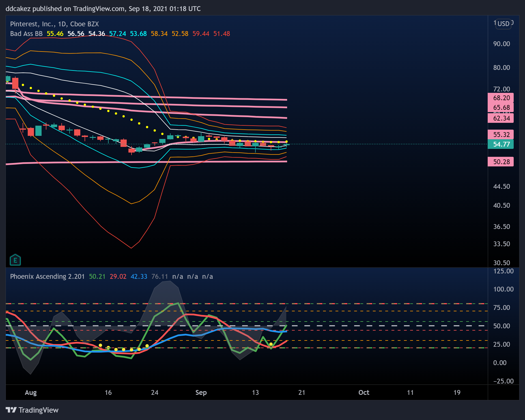Image resolution: width=525 pixels, height=420 pixels.
Task: Click the gray 76.11 Phoenix value
Action: pyautogui.click(x=160, y=277)
